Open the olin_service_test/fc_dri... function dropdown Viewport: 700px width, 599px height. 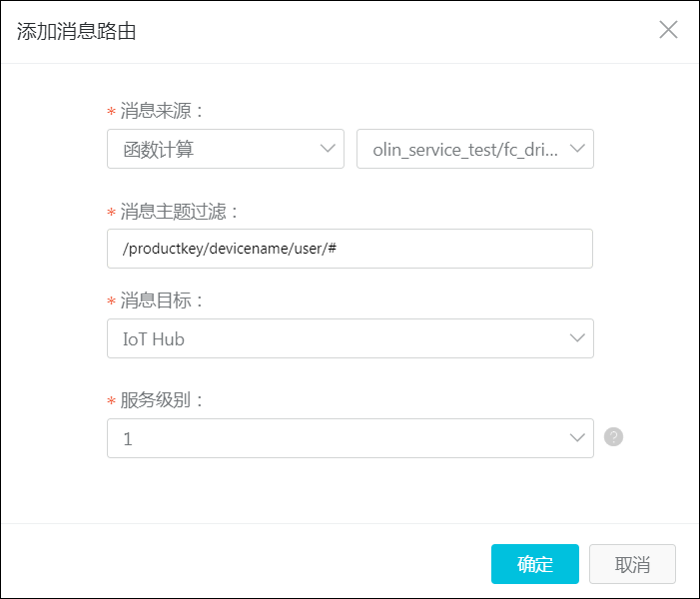(475, 149)
